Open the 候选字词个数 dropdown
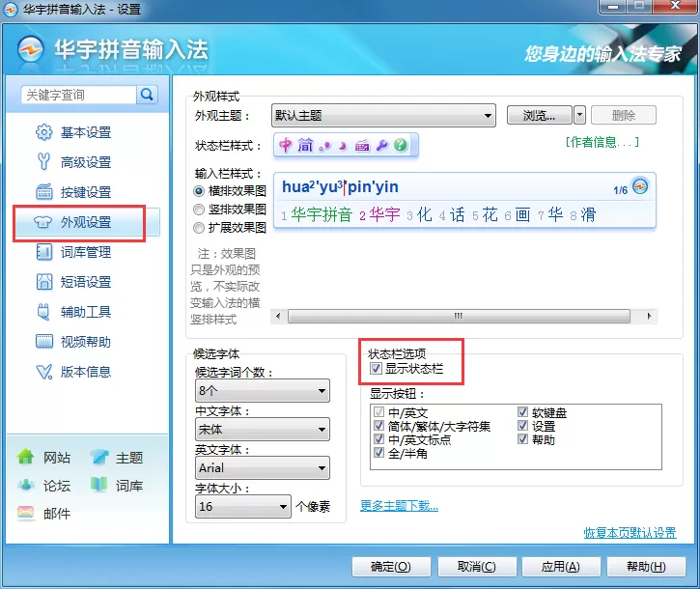 pos(263,391)
